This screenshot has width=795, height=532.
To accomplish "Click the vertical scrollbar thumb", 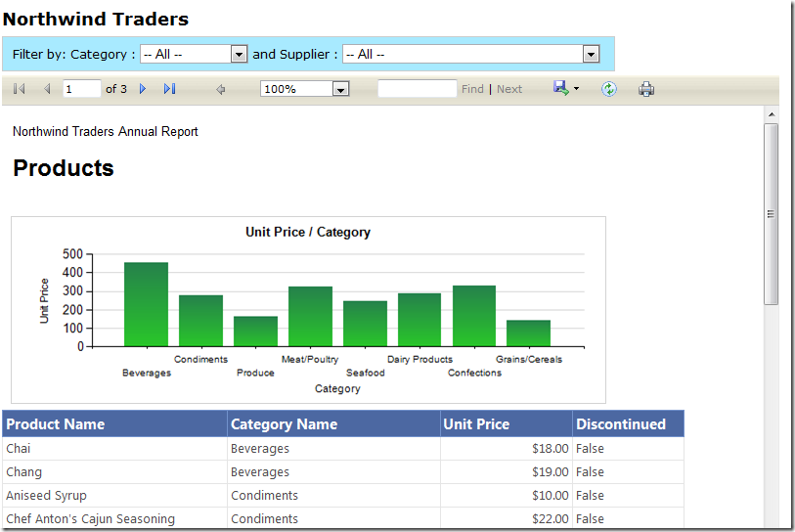I will point(772,214).
